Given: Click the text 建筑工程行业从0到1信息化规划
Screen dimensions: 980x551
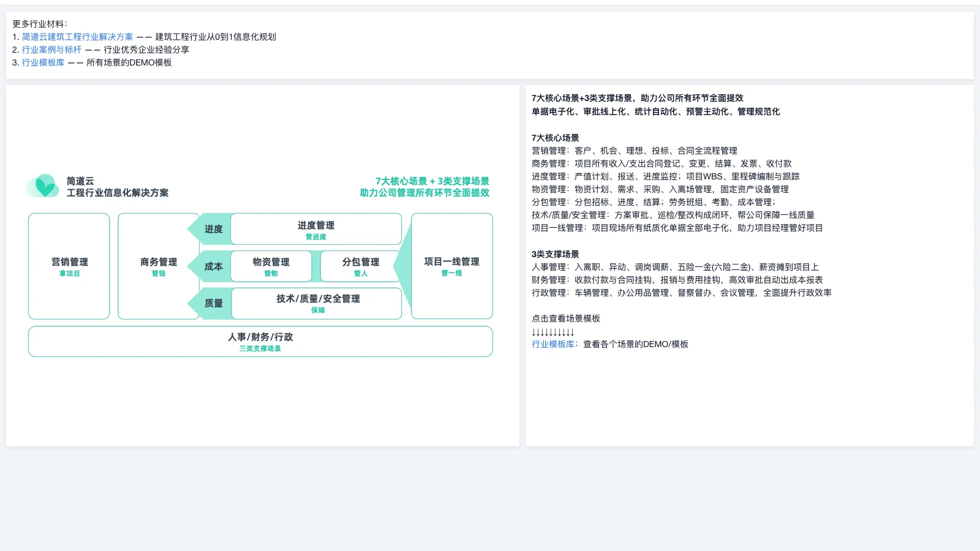Looking at the screenshot, I should (216, 37).
